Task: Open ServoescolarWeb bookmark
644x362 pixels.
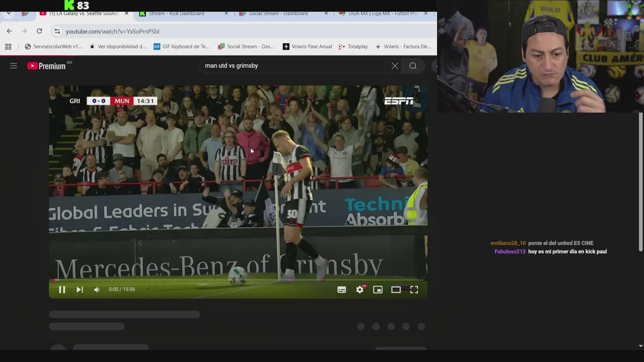Action: [x=53, y=47]
